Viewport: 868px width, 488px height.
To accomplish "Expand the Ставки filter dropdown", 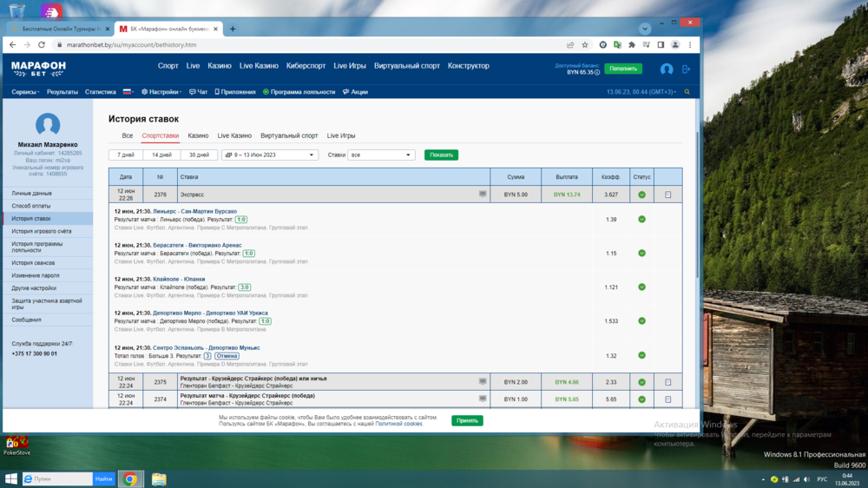I will tap(381, 155).
